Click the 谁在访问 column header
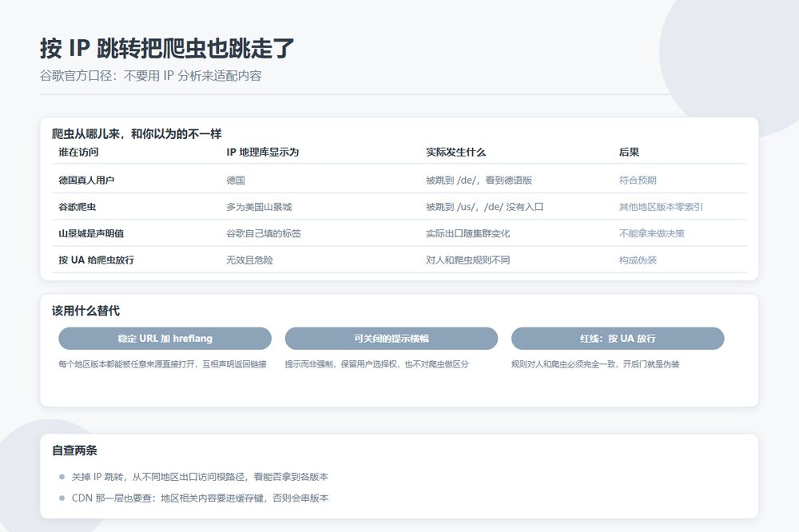 78,152
